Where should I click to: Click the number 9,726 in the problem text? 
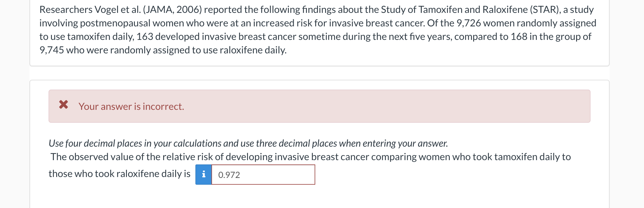(x=469, y=23)
